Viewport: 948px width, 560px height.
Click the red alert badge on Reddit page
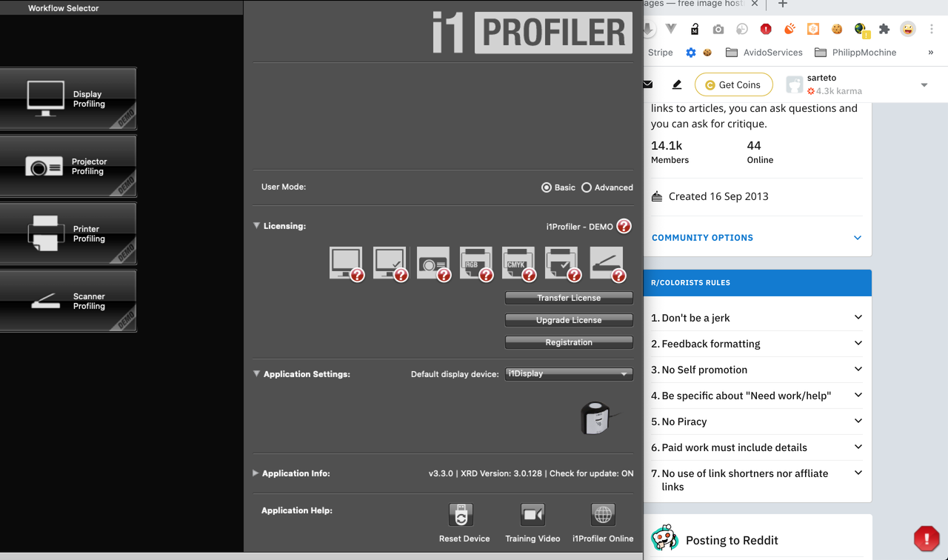pos(927,539)
